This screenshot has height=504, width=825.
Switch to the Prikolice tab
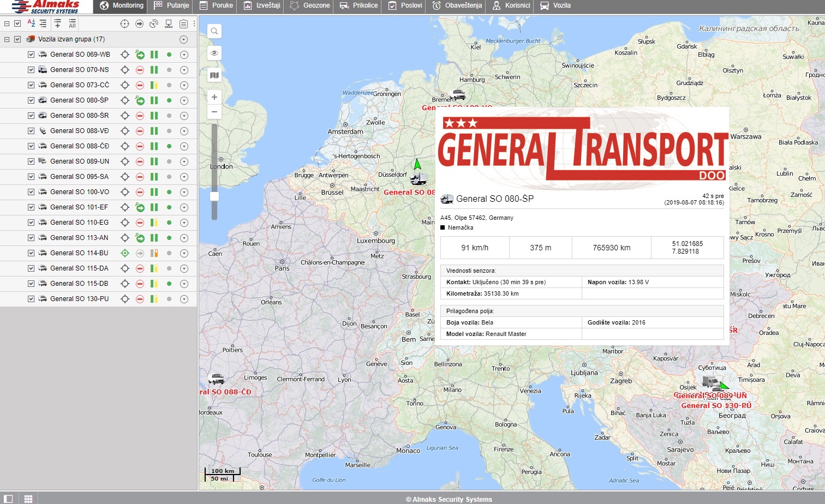[358, 5]
